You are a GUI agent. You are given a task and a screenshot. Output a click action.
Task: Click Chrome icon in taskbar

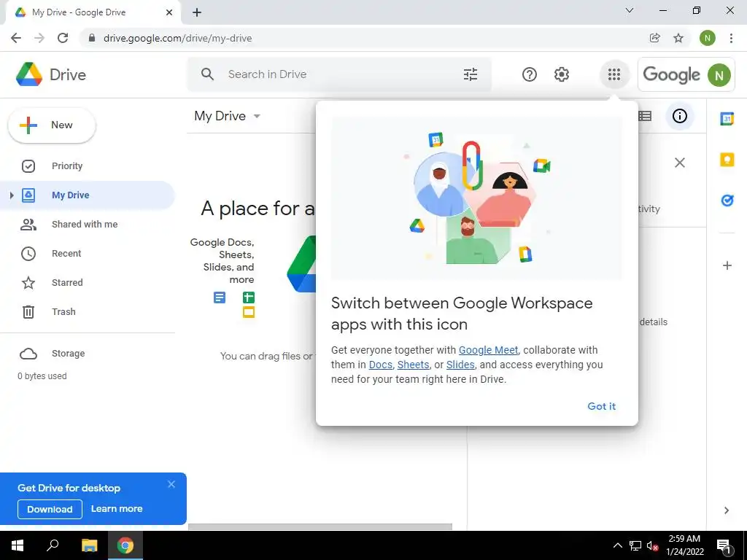point(125,545)
